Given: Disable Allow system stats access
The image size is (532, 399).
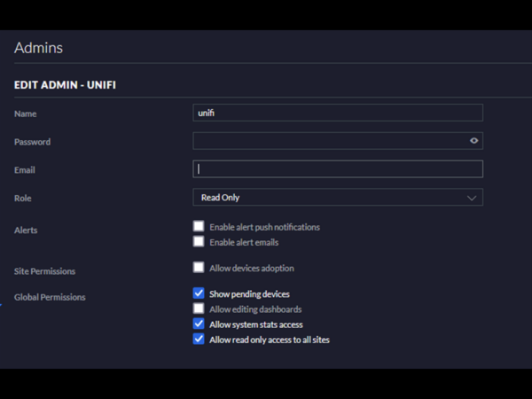Looking at the screenshot, I should click(199, 324).
